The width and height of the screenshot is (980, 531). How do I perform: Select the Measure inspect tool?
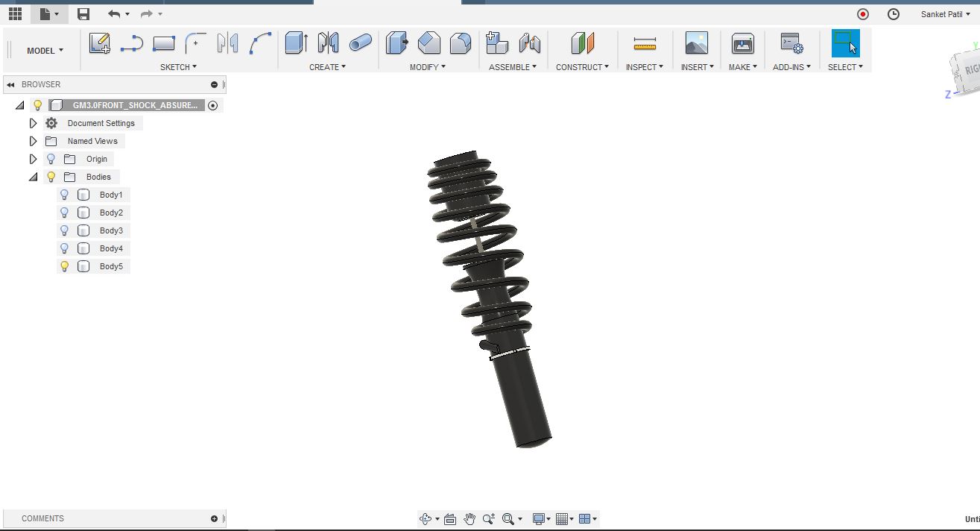645,44
